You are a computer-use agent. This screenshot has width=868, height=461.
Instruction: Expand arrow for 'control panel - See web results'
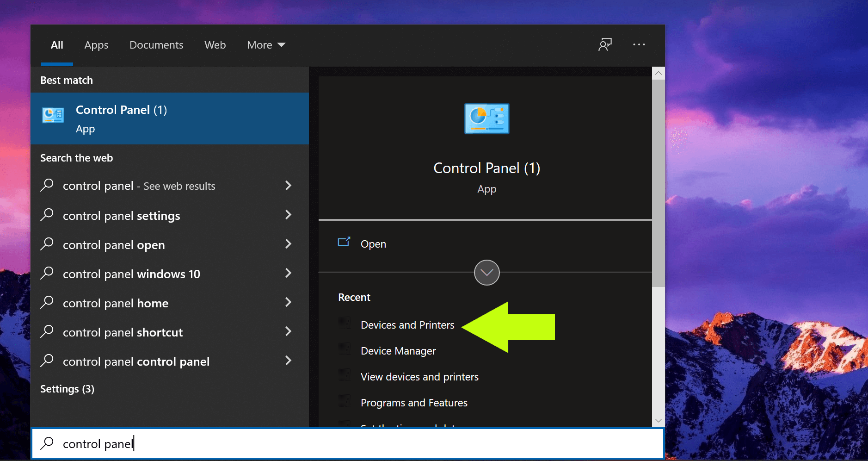[288, 186]
